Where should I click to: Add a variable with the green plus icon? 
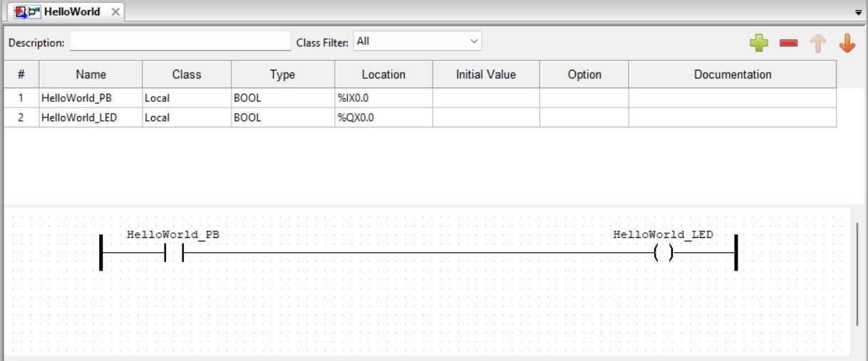(x=759, y=43)
